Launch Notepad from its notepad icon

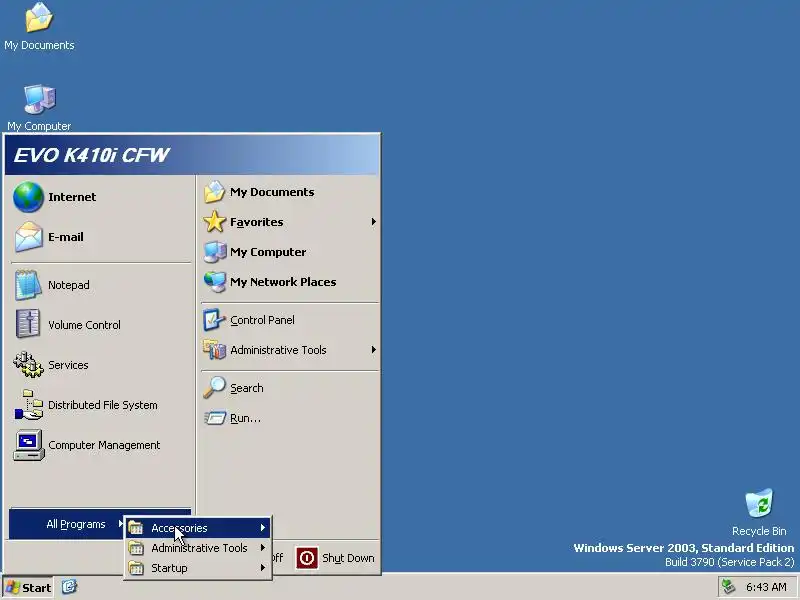tap(28, 285)
